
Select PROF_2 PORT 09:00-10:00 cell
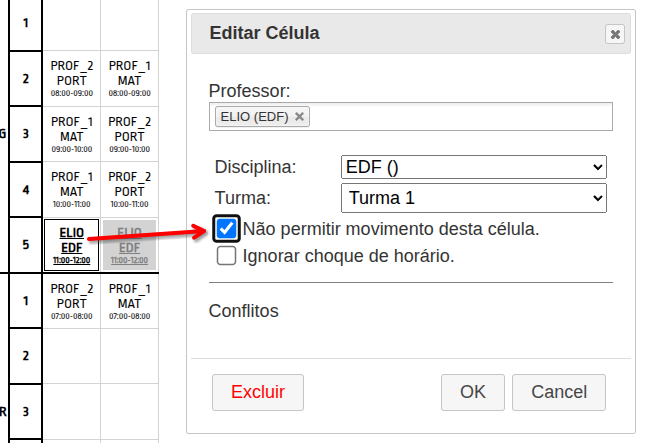[x=129, y=134]
